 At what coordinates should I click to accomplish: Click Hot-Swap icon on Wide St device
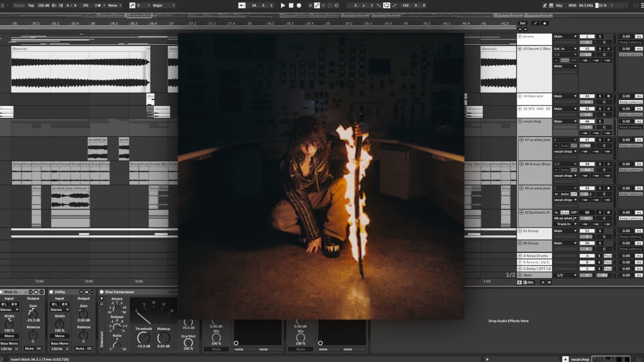[x=31, y=292]
